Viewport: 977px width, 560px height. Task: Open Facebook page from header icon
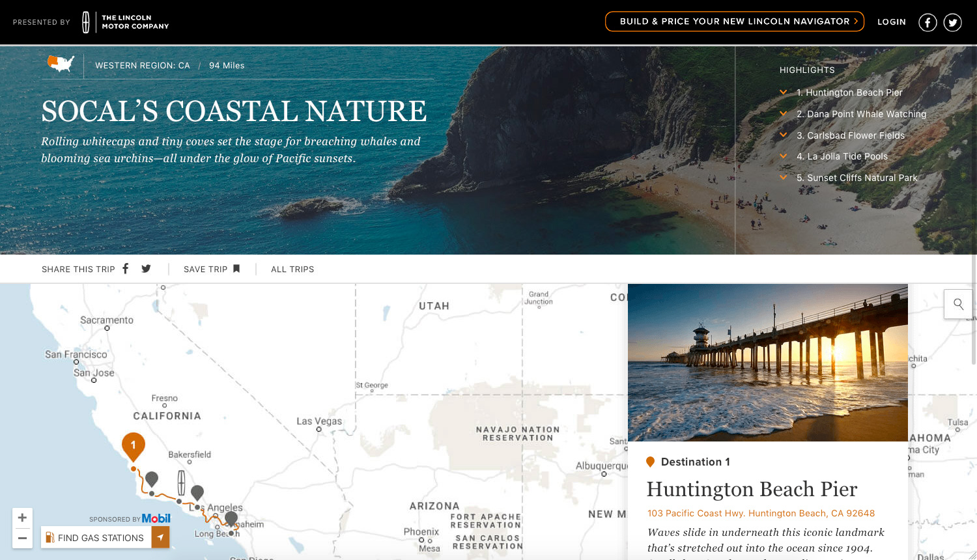click(x=927, y=23)
